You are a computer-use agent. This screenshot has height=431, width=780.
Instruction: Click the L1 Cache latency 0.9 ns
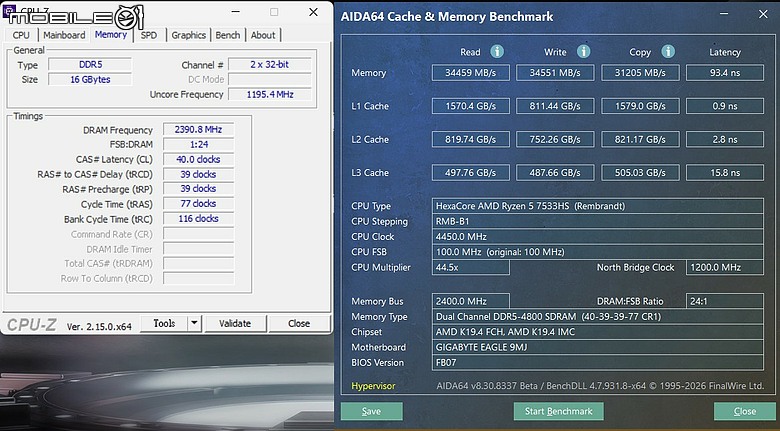pyautogui.click(x=725, y=106)
